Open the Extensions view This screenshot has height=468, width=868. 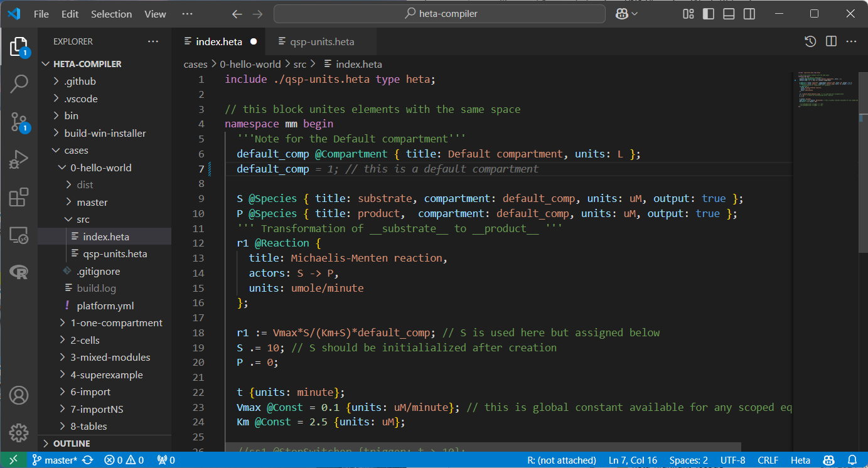[x=19, y=198]
